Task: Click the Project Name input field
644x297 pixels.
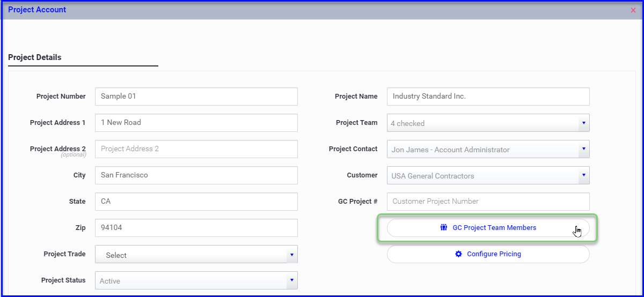Action: (x=488, y=96)
